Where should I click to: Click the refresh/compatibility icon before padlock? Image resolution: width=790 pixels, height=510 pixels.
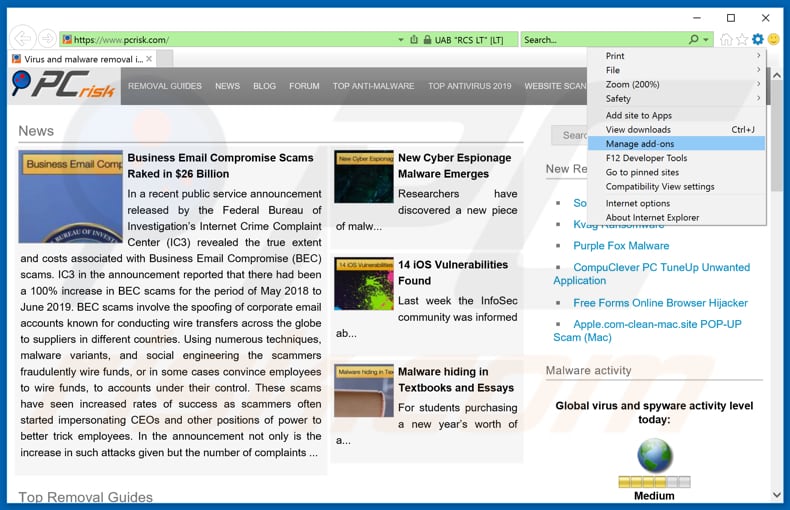click(x=414, y=39)
